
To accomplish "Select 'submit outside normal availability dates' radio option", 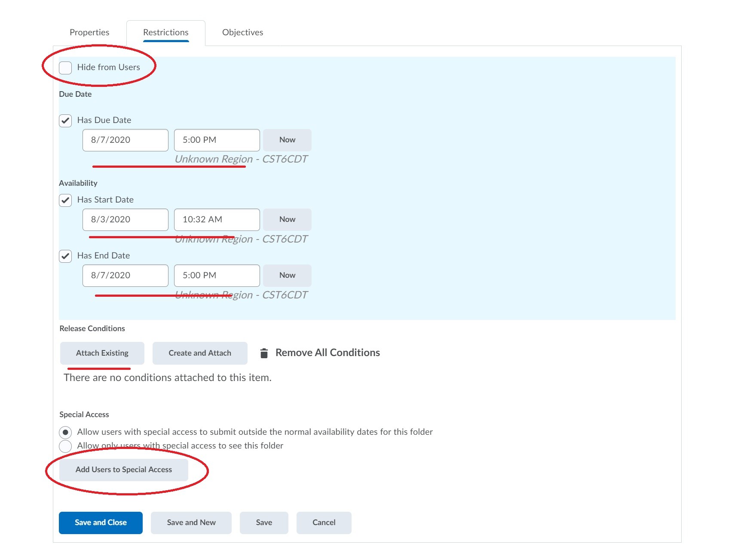I will tap(65, 432).
